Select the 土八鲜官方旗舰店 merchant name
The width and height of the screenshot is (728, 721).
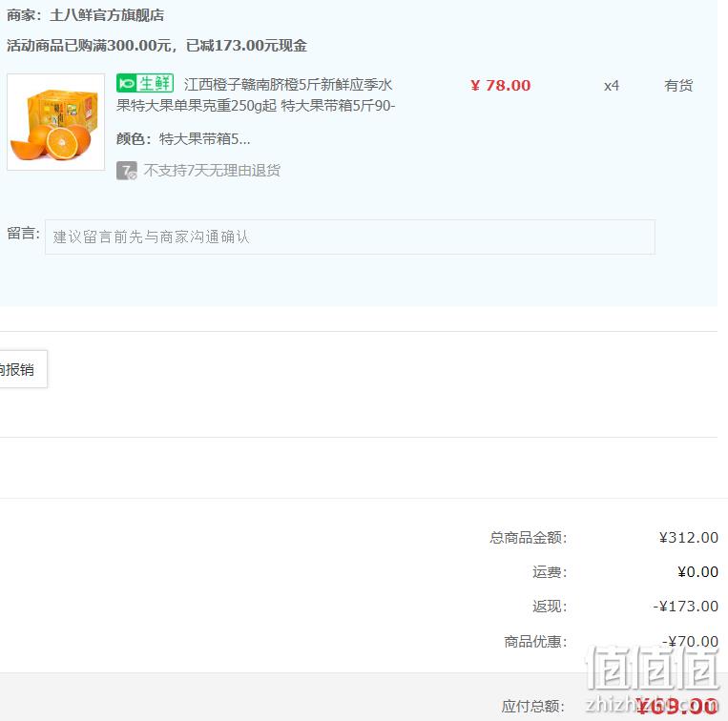point(107,15)
